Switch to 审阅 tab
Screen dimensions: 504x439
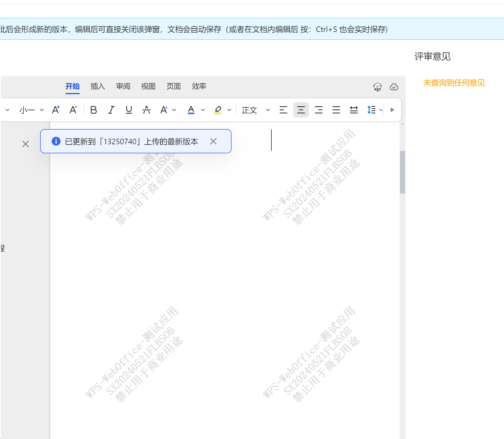(x=123, y=86)
